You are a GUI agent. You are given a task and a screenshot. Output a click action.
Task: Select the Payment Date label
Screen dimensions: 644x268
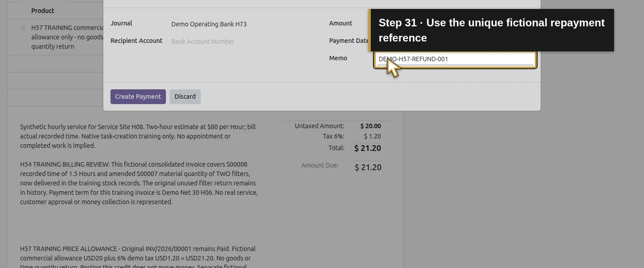[349, 41]
